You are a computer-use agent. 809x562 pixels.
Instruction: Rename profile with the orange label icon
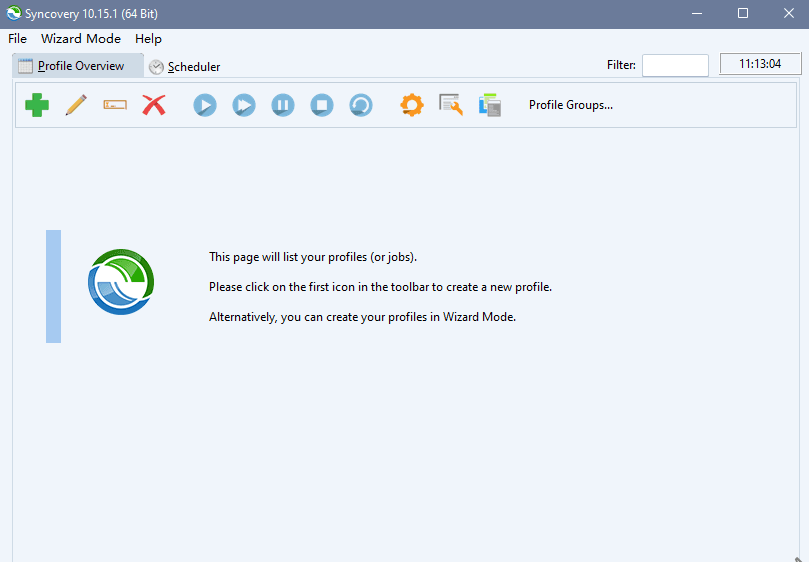pyautogui.click(x=115, y=105)
